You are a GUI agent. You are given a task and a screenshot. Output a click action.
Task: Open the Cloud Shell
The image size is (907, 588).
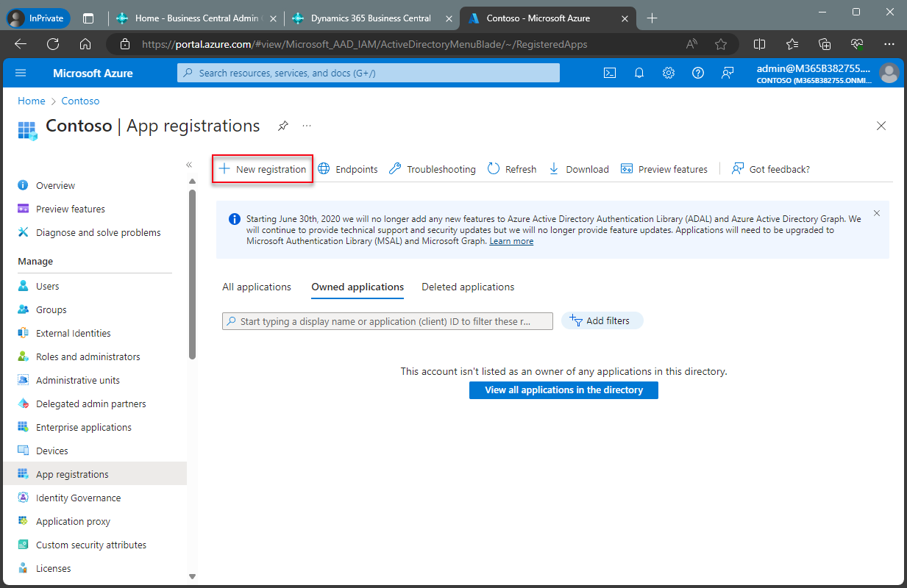609,73
